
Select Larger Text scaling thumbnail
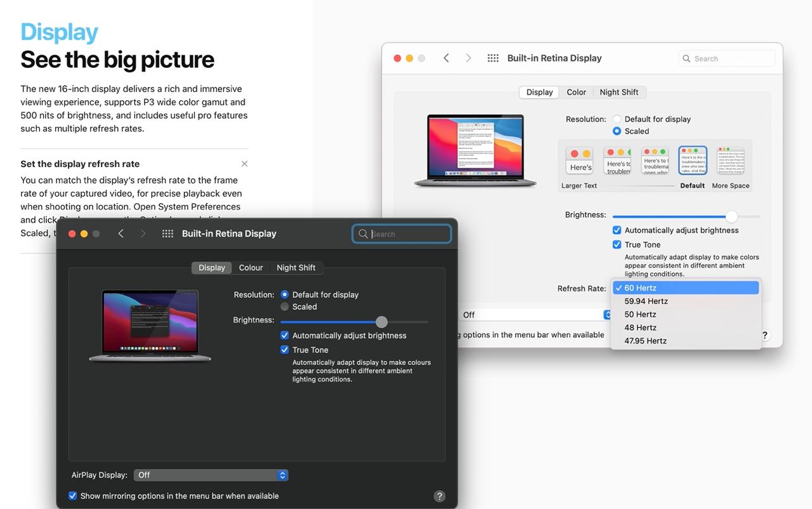(579, 161)
